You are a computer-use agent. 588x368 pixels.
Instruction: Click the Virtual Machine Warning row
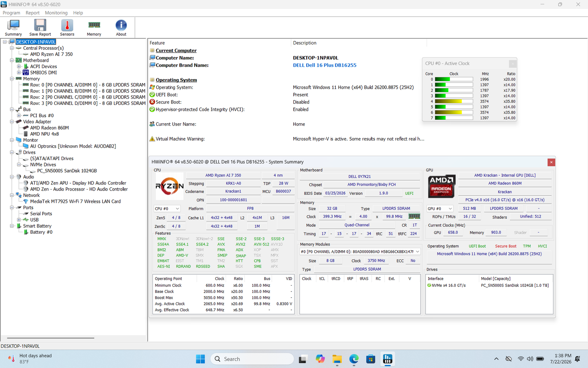tap(287, 139)
